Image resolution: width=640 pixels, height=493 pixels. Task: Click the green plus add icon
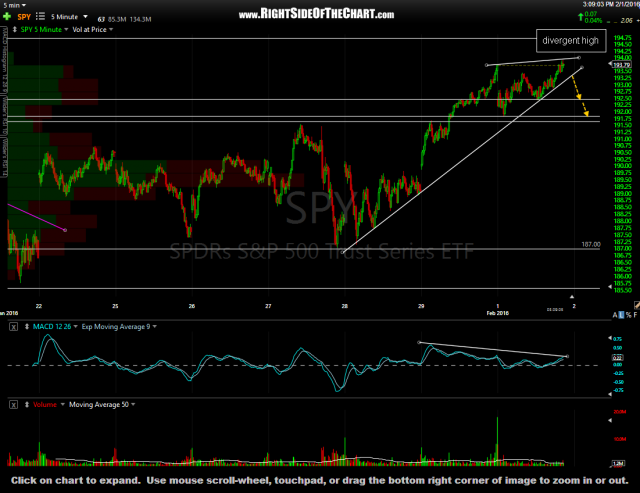click(7, 17)
